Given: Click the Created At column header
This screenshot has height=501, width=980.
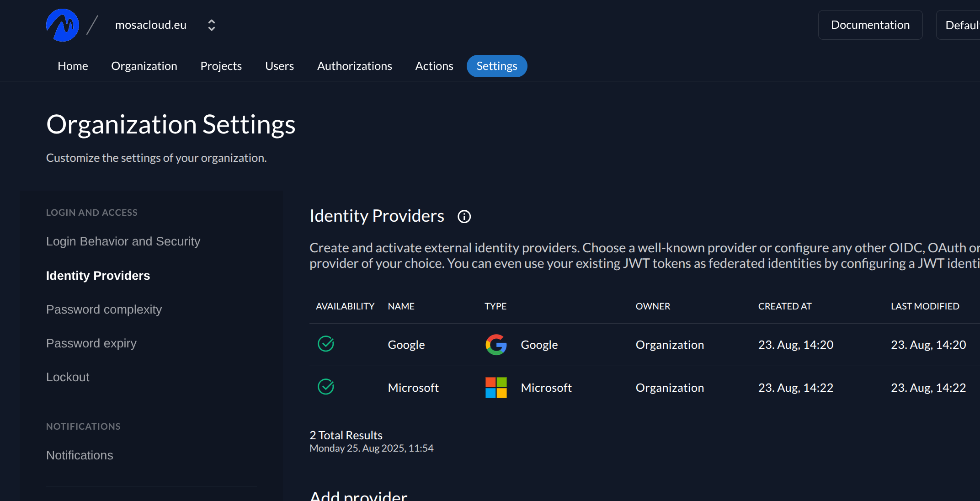Looking at the screenshot, I should (785, 306).
